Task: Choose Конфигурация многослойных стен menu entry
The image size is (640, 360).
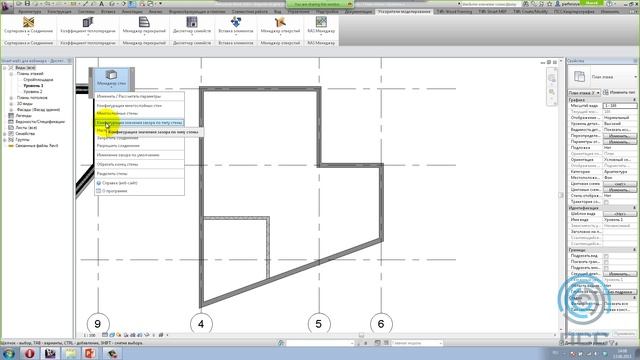Action: pyautogui.click(x=139, y=105)
